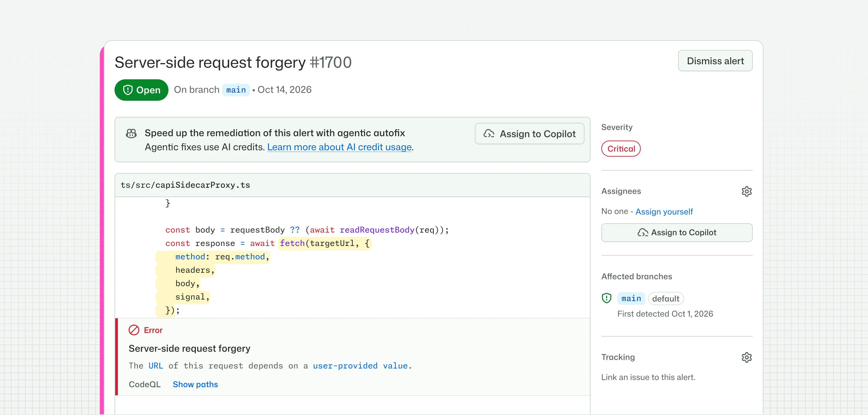Click the green Open status badge
868x415 pixels.
[141, 90]
